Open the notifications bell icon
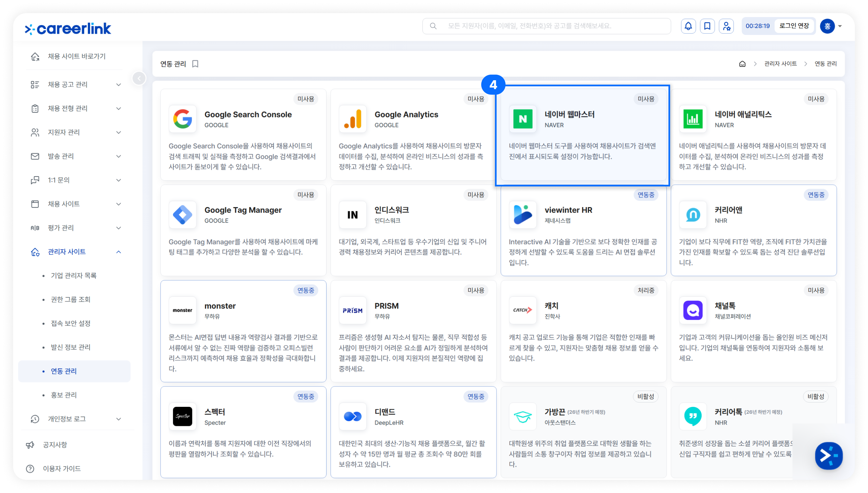This screenshot has height=493, width=868. tap(688, 26)
